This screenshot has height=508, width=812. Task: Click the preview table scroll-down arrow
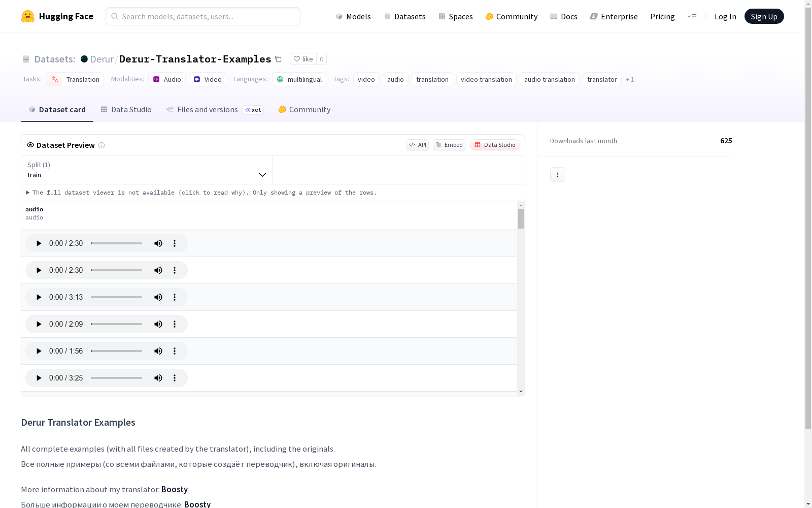tap(521, 392)
